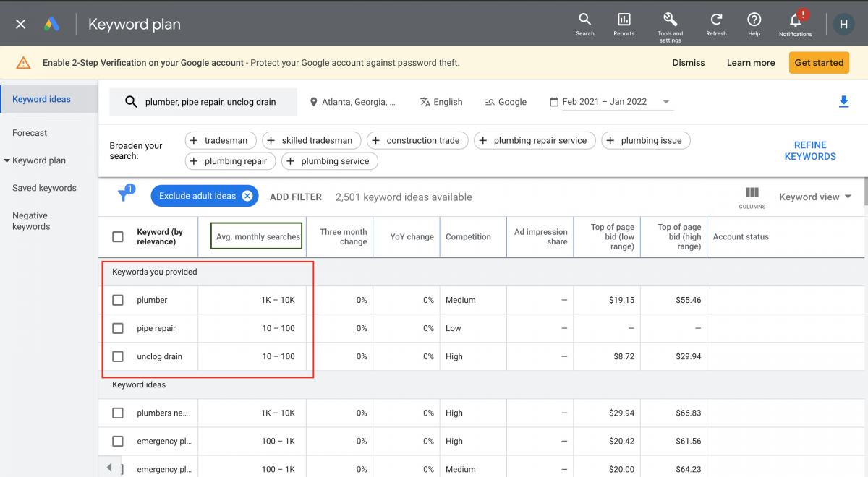
Task: Check the emergency pl... row with $20.42 bid
Action: click(x=118, y=441)
